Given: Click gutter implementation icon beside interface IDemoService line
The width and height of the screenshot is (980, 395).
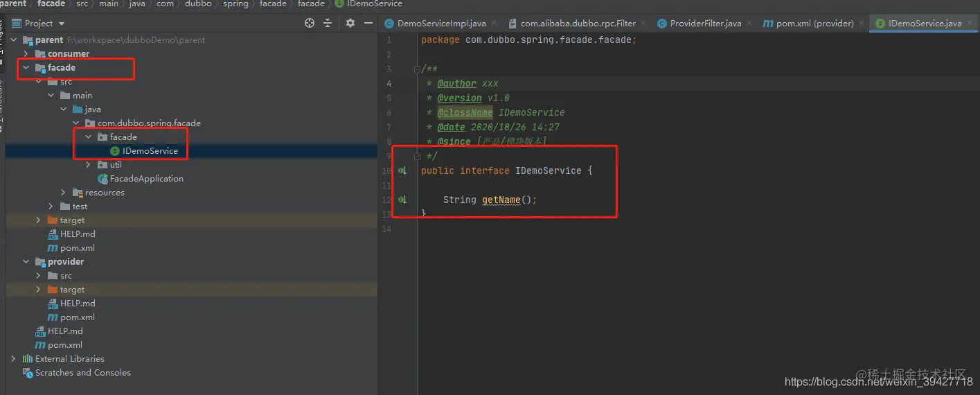Looking at the screenshot, I should pos(402,170).
